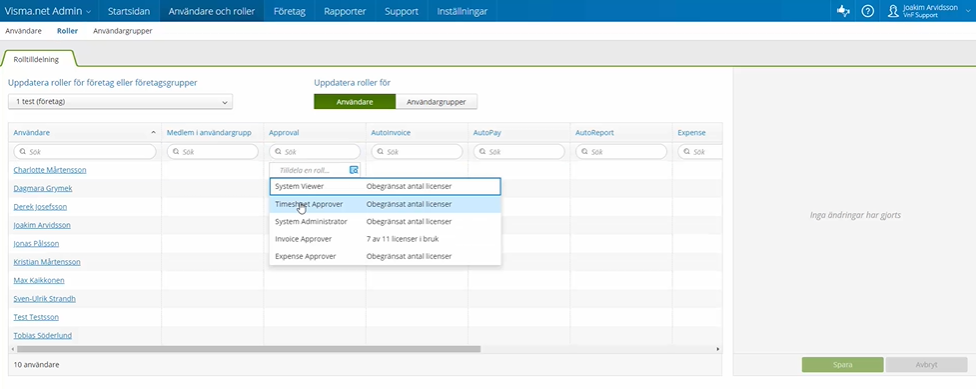Open the '1 test (företag)' company dropdown

click(x=120, y=101)
